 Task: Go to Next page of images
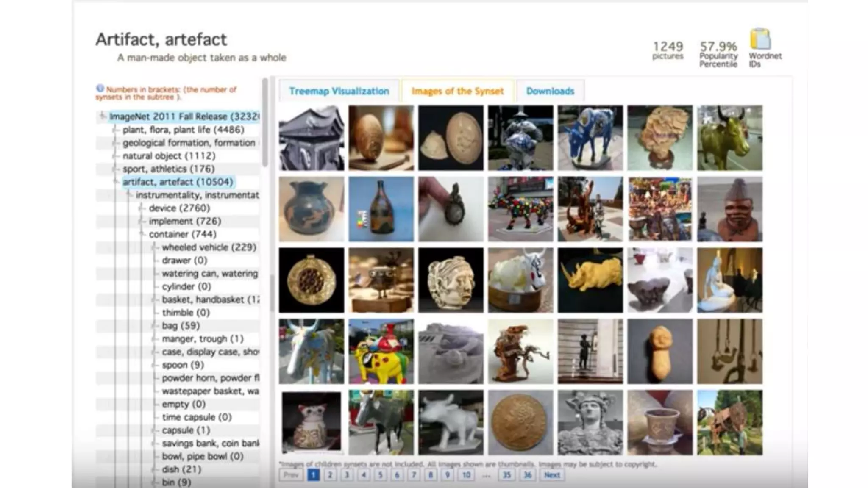[551, 475]
